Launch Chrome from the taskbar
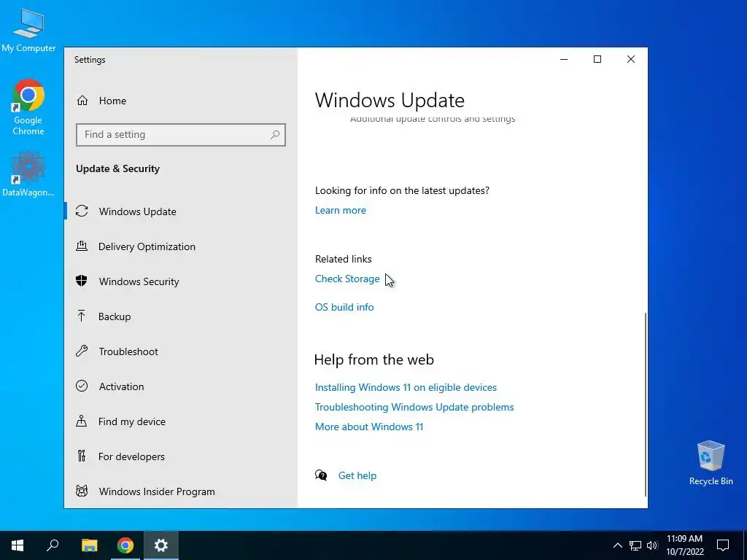This screenshot has height=560, width=747. click(x=125, y=545)
